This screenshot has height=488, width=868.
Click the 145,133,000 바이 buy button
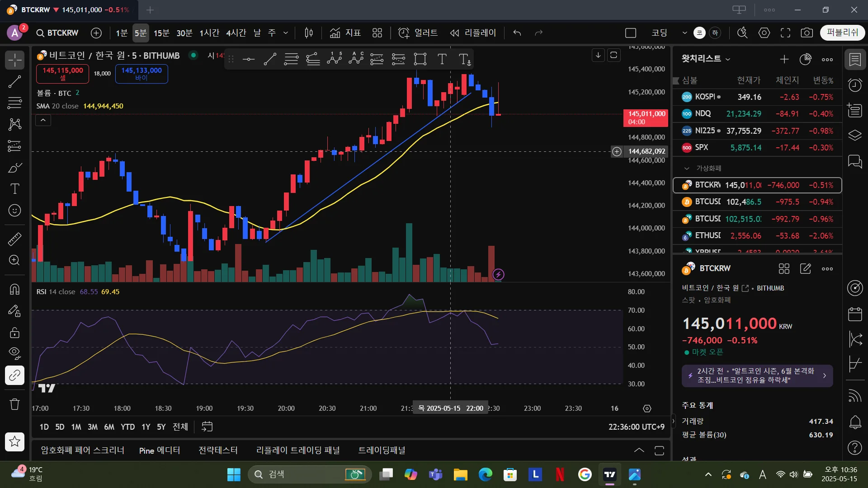142,74
